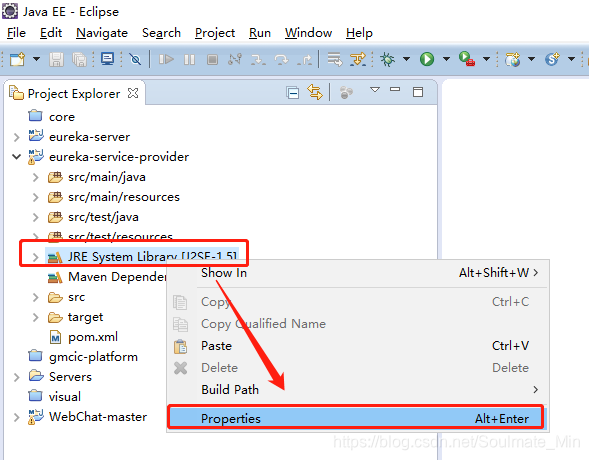The image size is (589, 460).
Task: Open the Help menu
Action: click(x=359, y=33)
